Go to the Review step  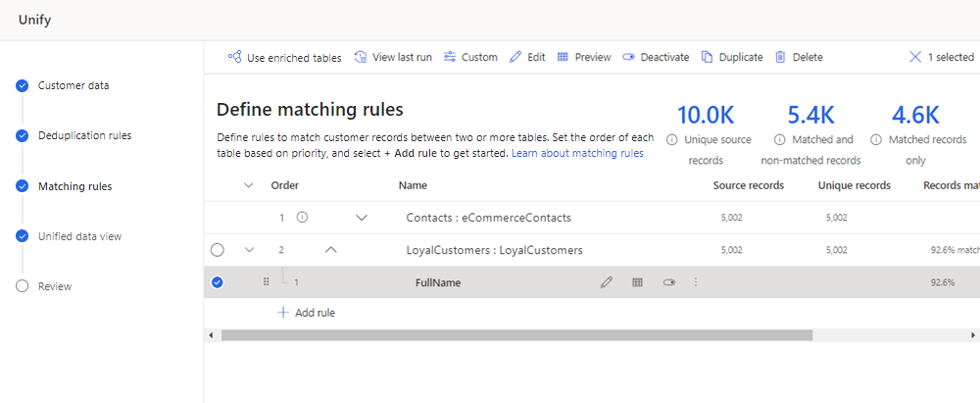click(55, 286)
